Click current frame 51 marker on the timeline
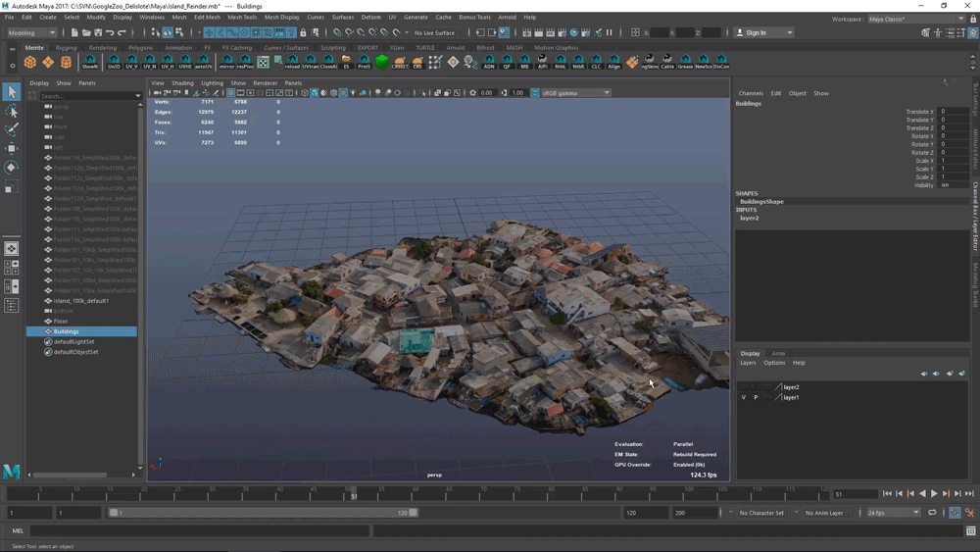 [x=354, y=494]
